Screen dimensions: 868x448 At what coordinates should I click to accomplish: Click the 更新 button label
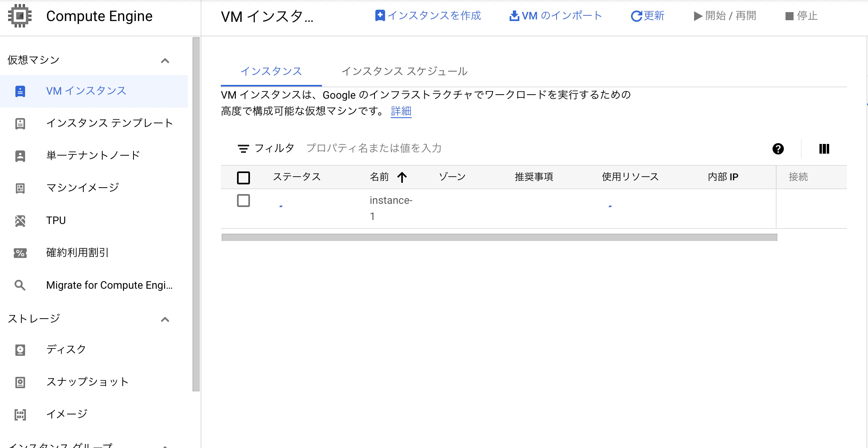[x=654, y=16]
